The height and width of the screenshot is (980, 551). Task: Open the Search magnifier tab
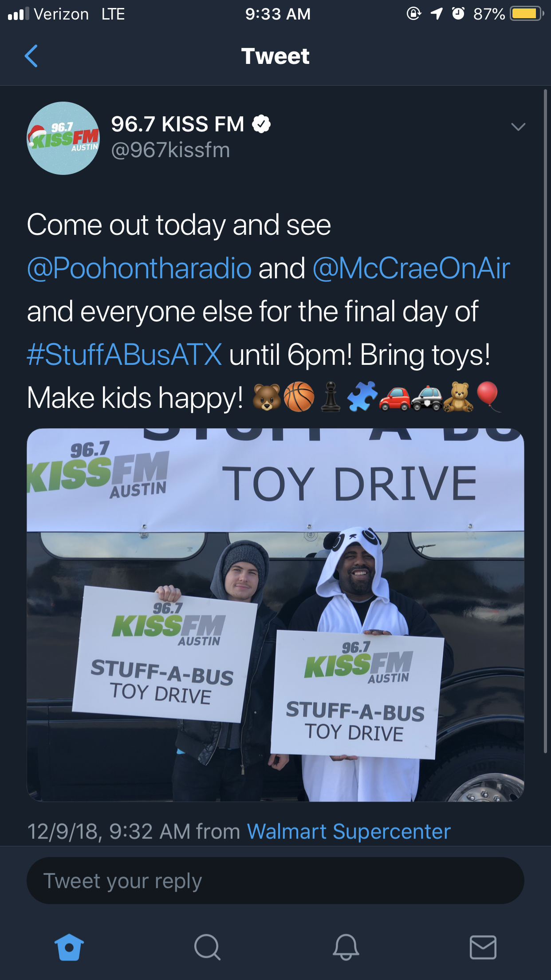207,947
